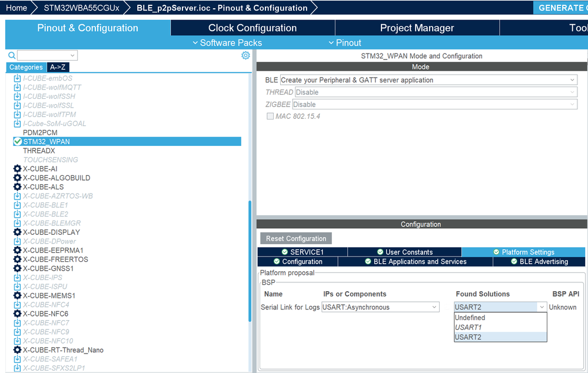Toggle the MAC 802.15.4 checkbox
This screenshot has width=588, height=373.
click(270, 116)
